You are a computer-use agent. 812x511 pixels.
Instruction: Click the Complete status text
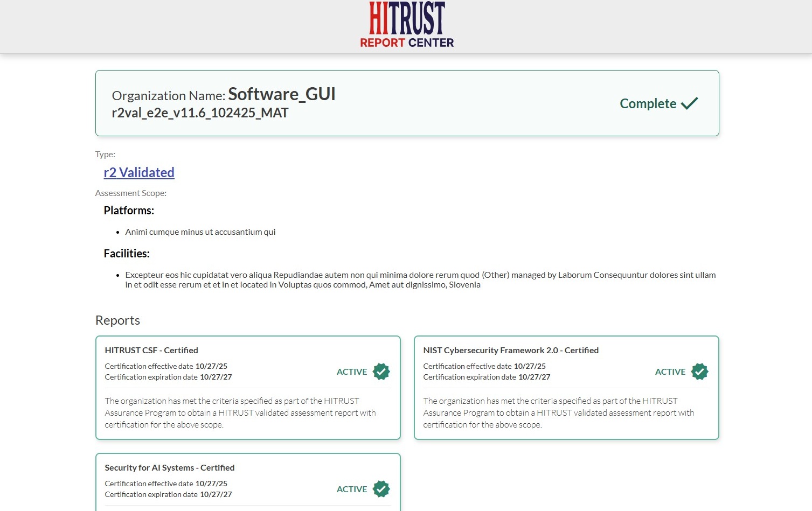coord(648,103)
